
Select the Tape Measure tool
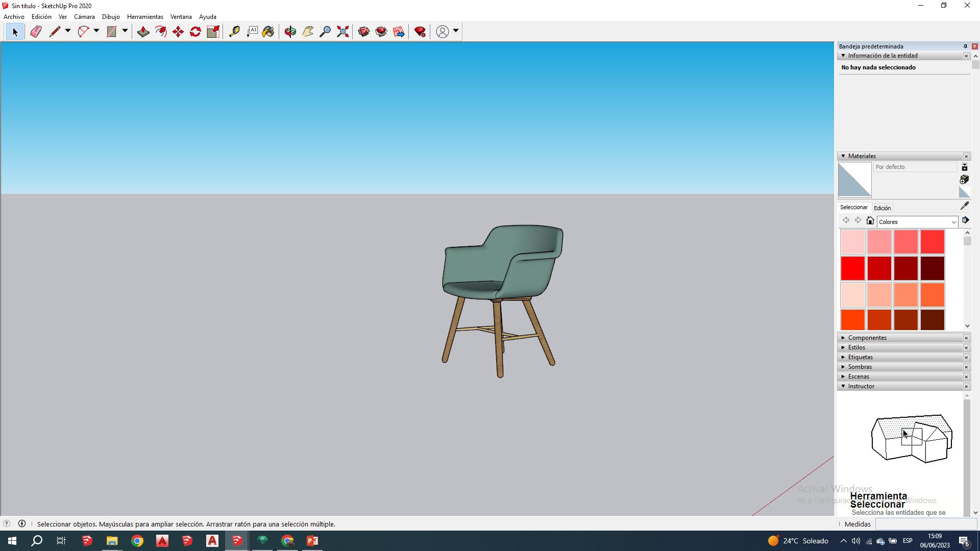[234, 32]
